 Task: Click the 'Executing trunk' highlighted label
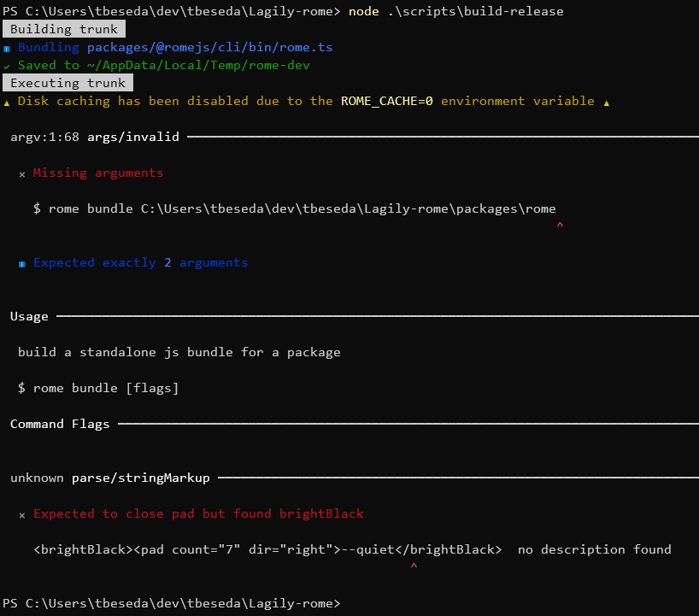pos(68,83)
